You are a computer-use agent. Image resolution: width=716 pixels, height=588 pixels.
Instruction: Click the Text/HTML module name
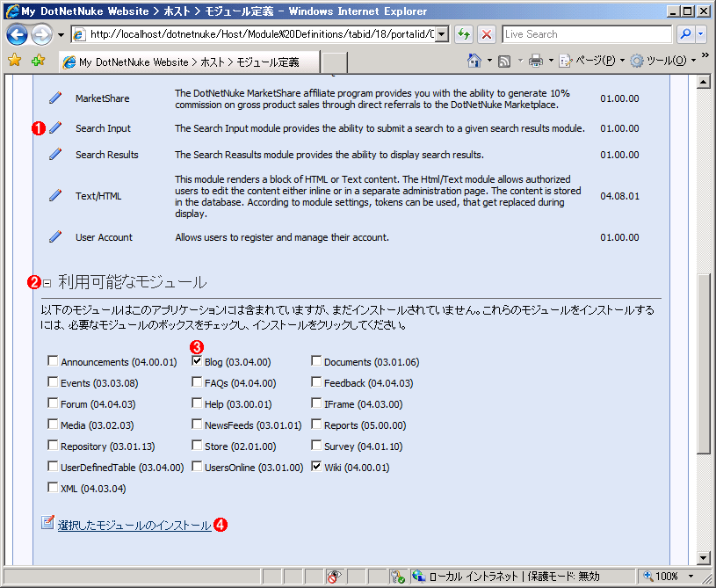(x=98, y=196)
